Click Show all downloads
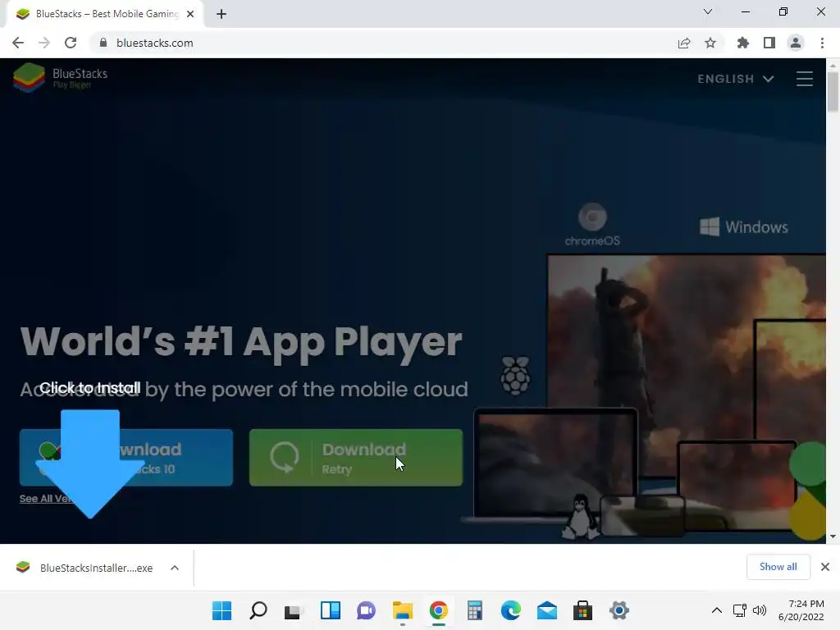The image size is (840, 630). (778, 567)
